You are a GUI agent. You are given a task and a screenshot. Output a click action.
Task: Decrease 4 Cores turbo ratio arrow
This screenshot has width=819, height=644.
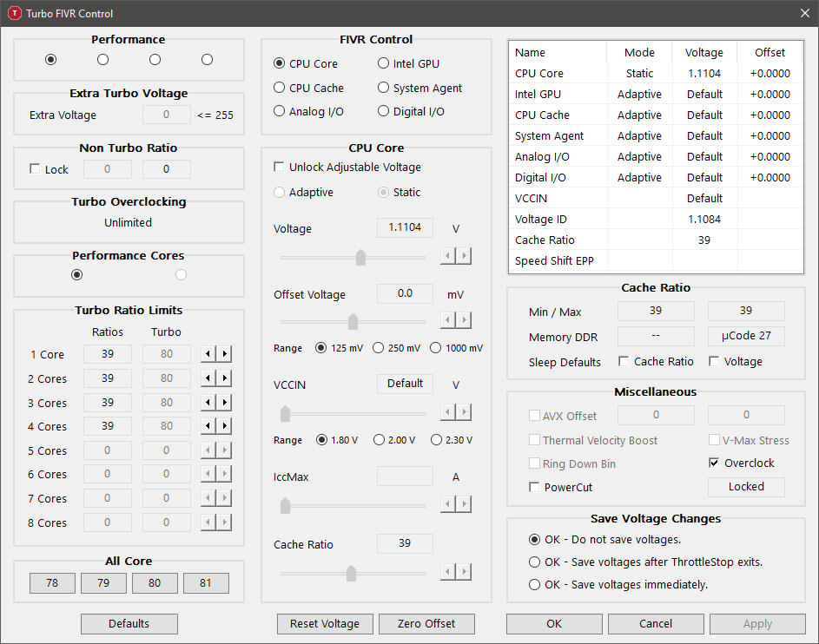click(x=208, y=426)
